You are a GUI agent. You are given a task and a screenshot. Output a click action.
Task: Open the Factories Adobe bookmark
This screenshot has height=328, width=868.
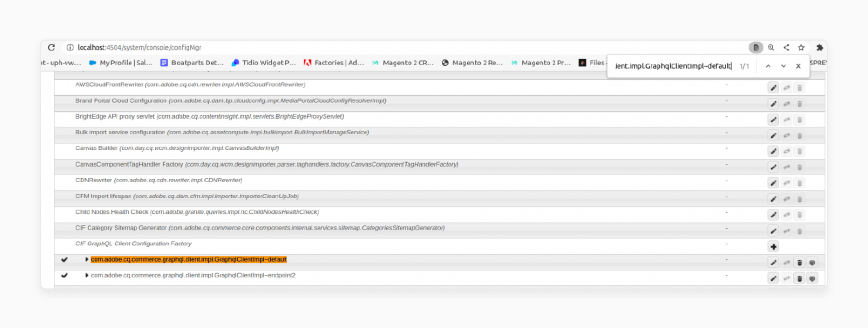pos(334,63)
